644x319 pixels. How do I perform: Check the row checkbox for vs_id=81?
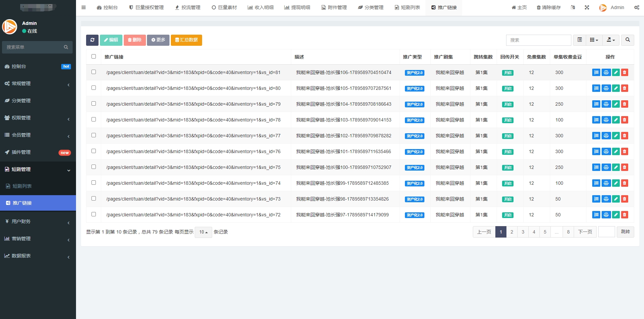tap(93, 72)
